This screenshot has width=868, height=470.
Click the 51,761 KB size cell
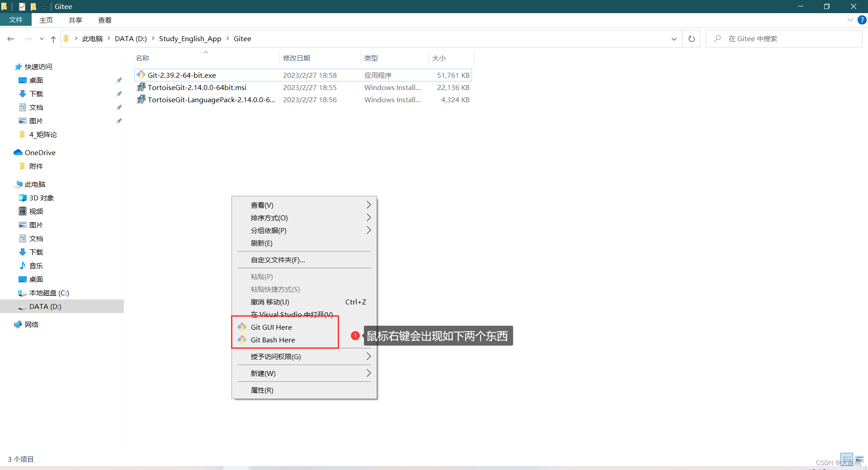pos(453,75)
